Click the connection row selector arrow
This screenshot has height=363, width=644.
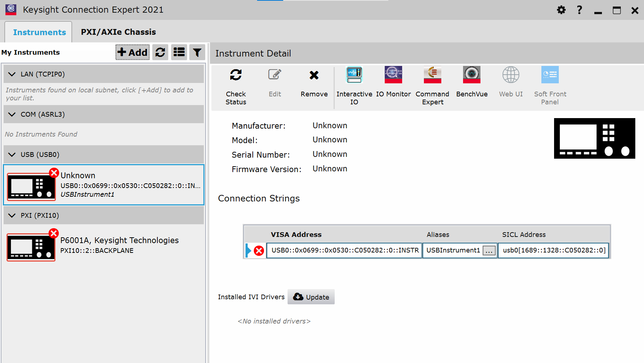pyautogui.click(x=248, y=250)
